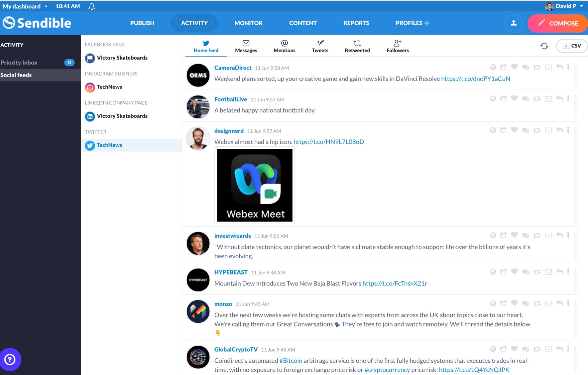
Task: Like the designnerd tweet
Action: 514,130
